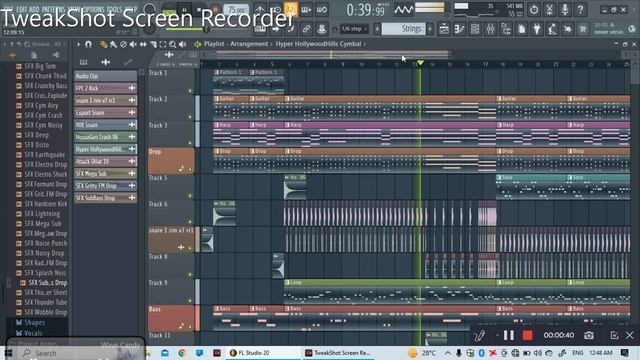Open the Piano roll view button
This screenshot has width=640, height=360.
pos(460,29)
